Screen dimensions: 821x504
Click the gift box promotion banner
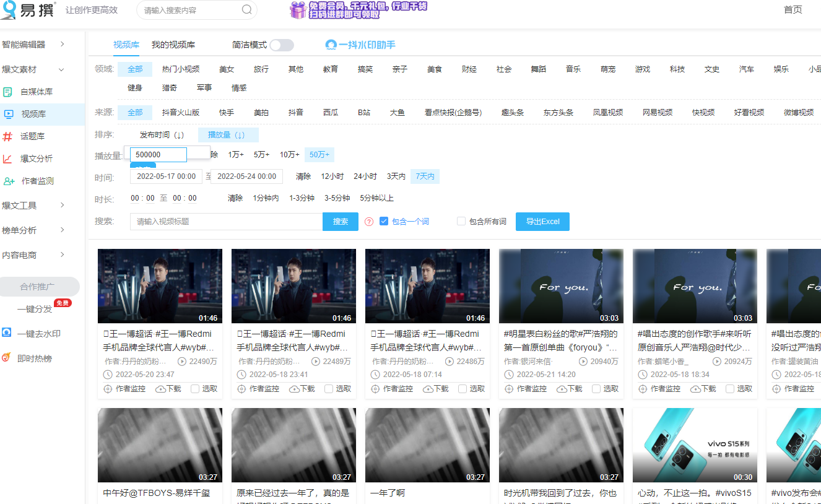[x=358, y=10]
